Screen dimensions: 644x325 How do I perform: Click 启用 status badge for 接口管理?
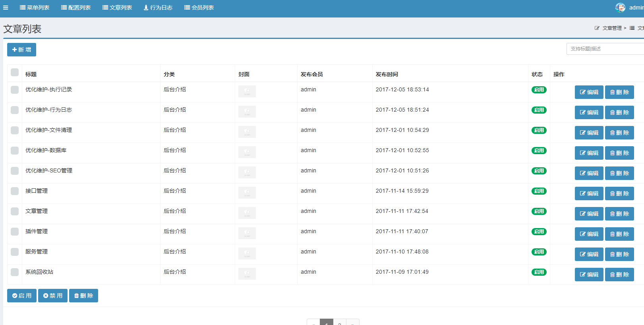click(539, 191)
